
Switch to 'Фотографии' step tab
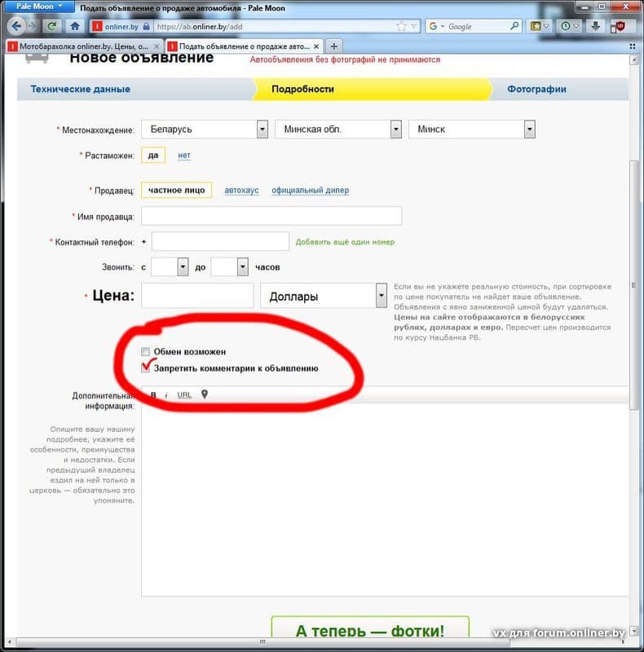click(536, 89)
